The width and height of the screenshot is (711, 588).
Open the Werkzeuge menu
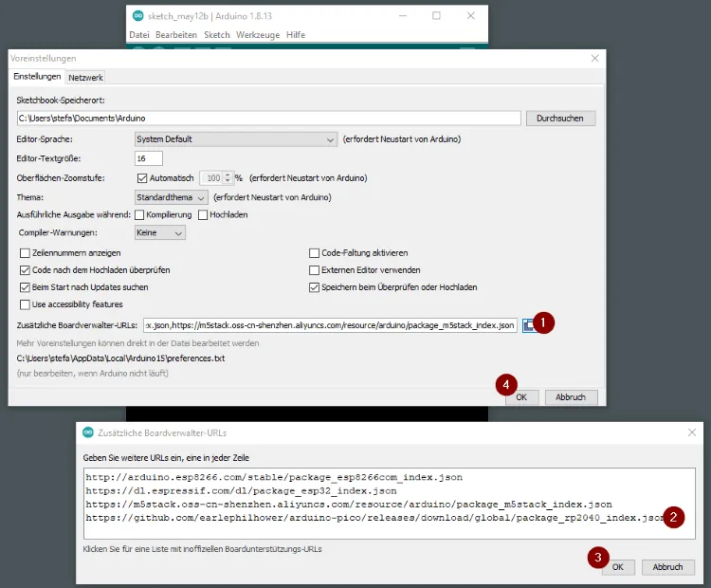tap(258, 35)
